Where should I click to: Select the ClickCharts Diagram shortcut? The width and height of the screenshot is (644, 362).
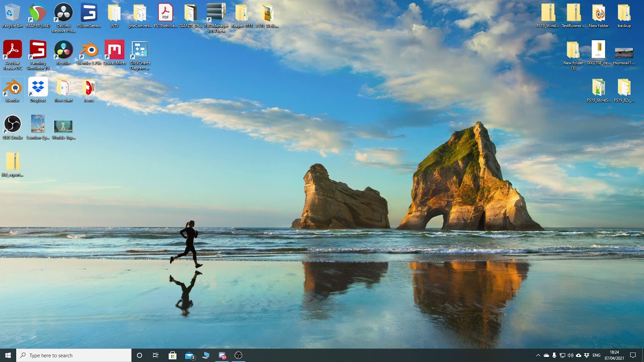[140, 55]
